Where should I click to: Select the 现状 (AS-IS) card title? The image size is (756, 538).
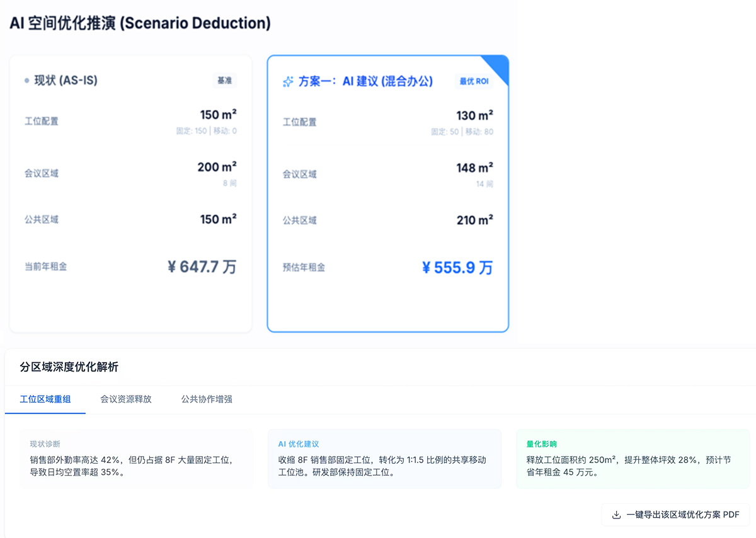(x=66, y=81)
